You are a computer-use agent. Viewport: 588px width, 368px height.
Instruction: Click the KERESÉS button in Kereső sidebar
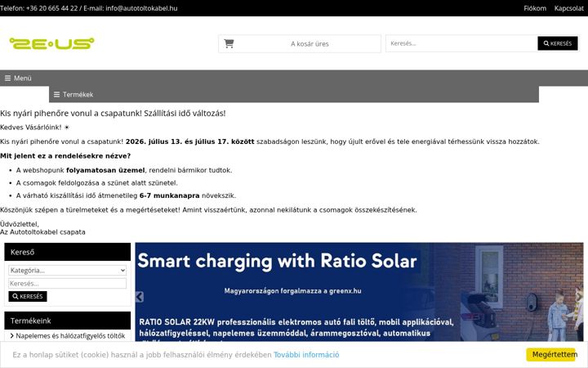pyautogui.click(x=28, y=296)
